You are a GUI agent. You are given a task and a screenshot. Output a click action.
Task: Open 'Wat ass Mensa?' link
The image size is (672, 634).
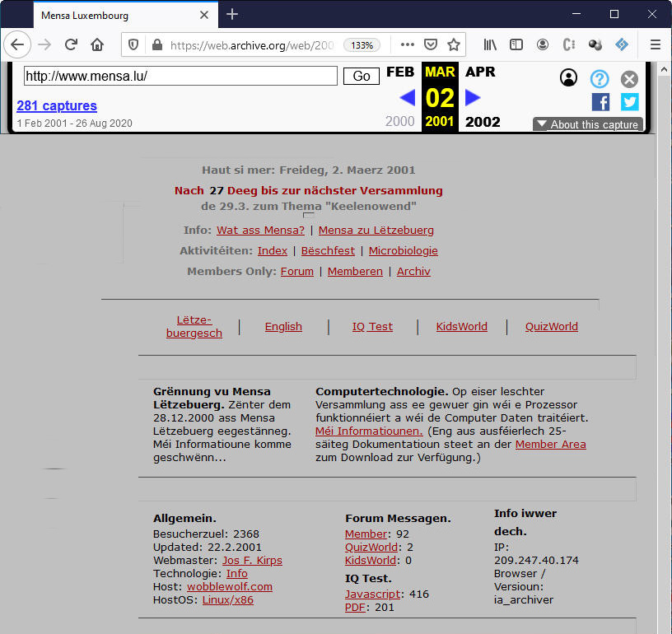260,230
